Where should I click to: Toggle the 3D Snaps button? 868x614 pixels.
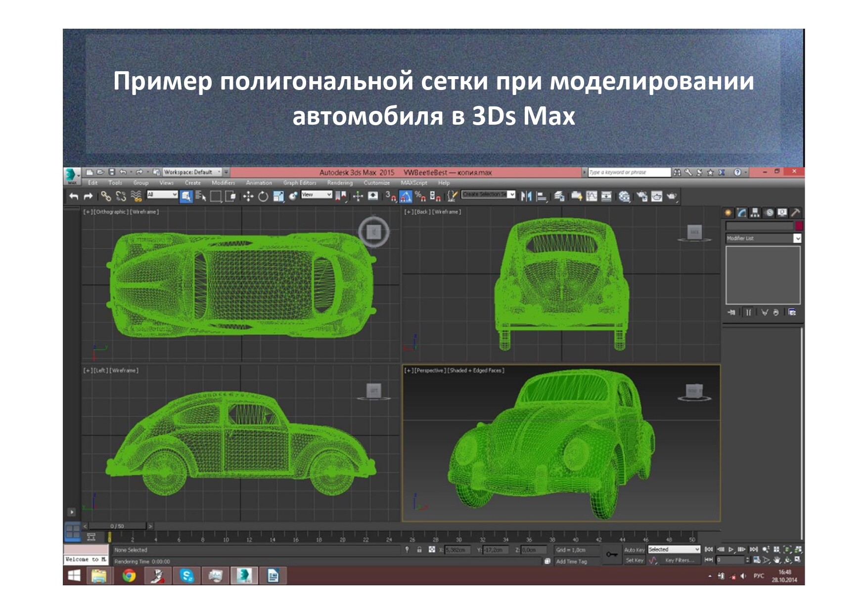(x=391, y=196)
